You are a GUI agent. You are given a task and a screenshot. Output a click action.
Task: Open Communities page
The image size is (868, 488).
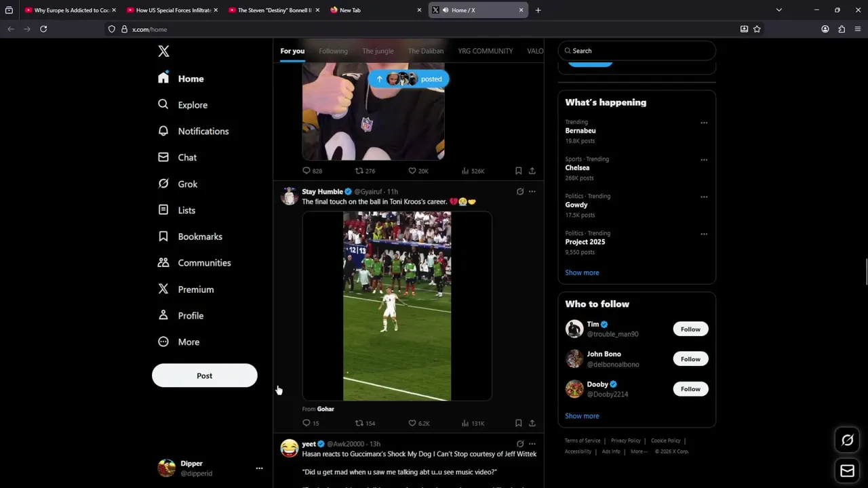pos(194,263)
